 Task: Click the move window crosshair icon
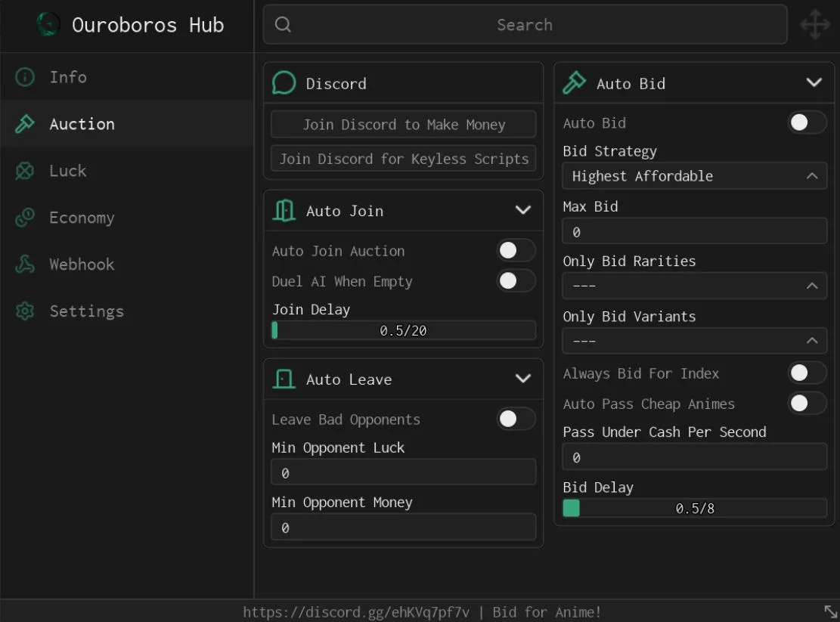coord(815,25)
